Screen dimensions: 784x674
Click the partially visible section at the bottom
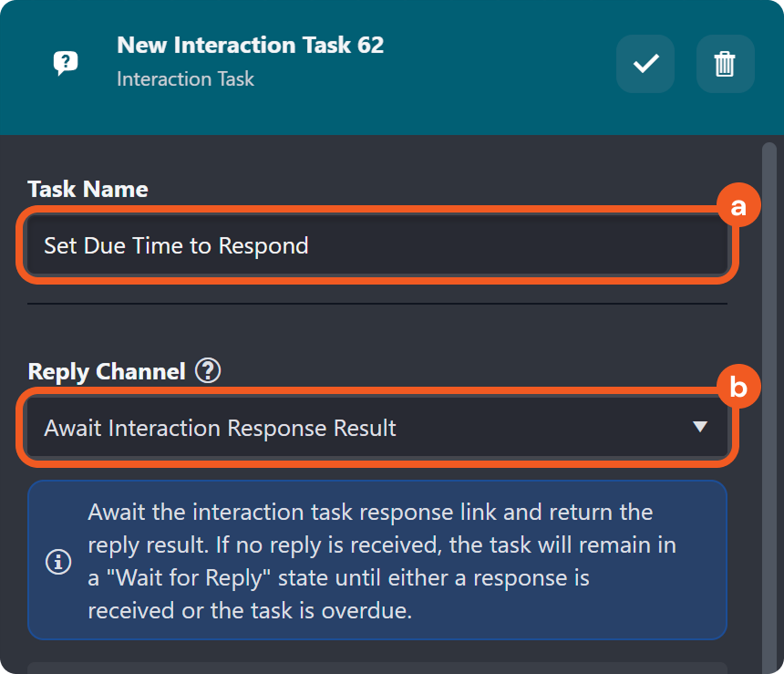pos(377,668)
